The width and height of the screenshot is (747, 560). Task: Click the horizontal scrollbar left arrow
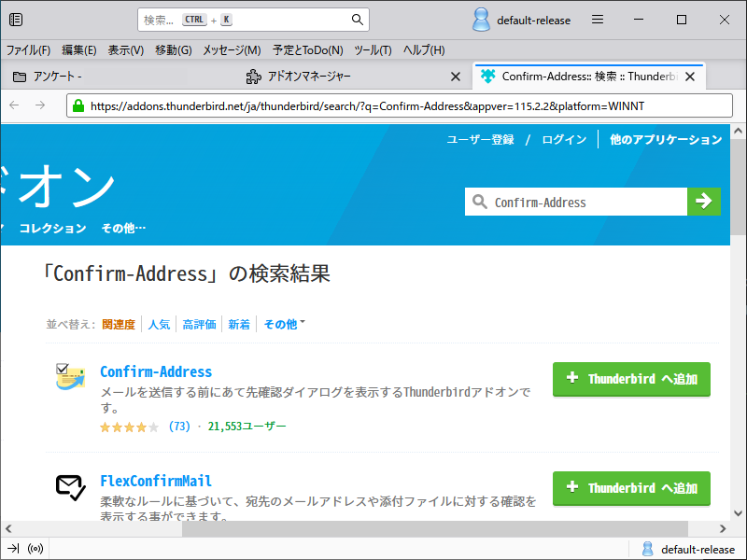point(8,528)
